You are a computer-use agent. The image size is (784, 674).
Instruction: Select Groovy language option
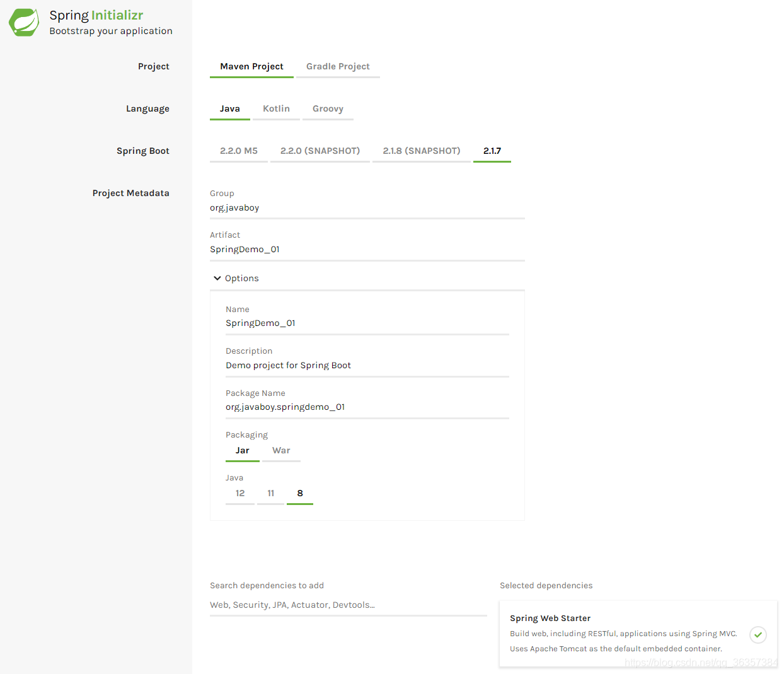[328, 108]
